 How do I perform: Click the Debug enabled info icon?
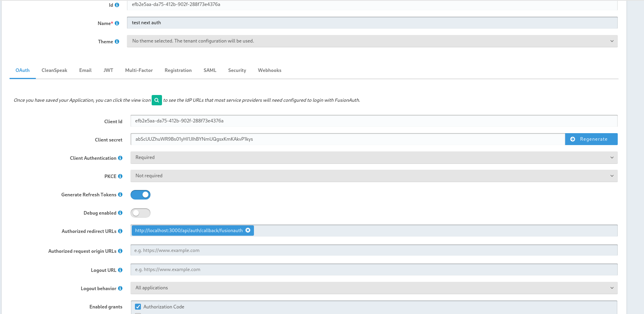120,213
